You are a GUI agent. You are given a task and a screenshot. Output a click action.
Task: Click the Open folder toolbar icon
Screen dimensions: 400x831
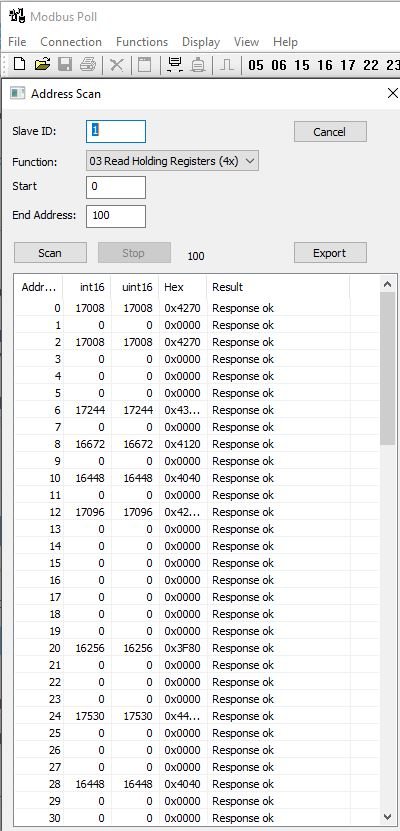[x=42, y=65]
